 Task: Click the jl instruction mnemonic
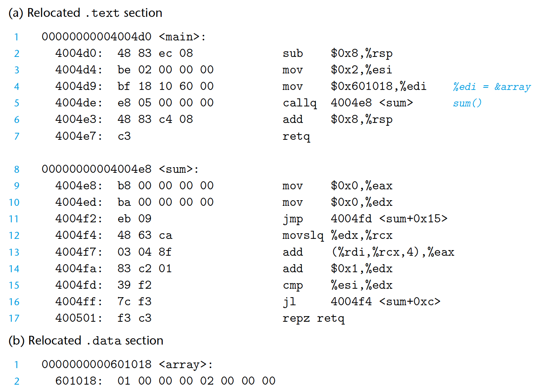289,302
